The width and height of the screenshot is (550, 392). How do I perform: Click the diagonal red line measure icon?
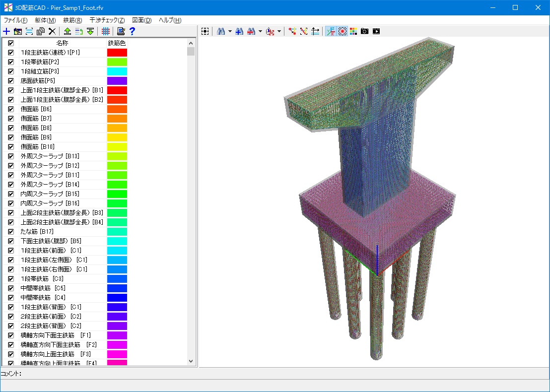tap(304, 32)
